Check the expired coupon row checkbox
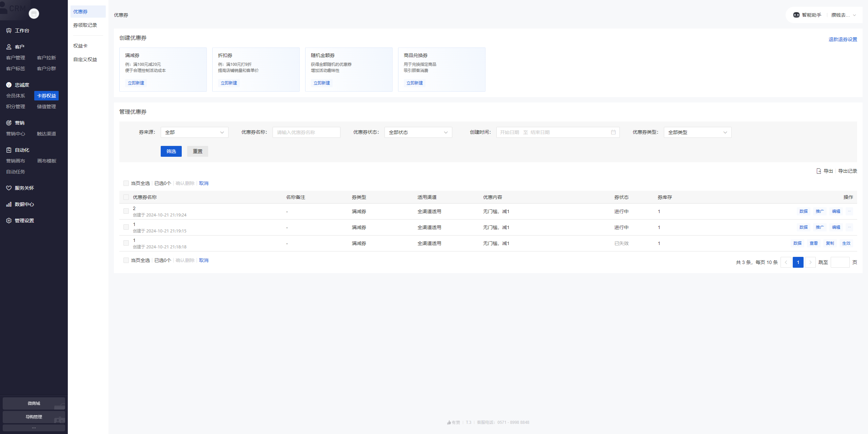Screen dimensions: 868x434 coord(126,243)
